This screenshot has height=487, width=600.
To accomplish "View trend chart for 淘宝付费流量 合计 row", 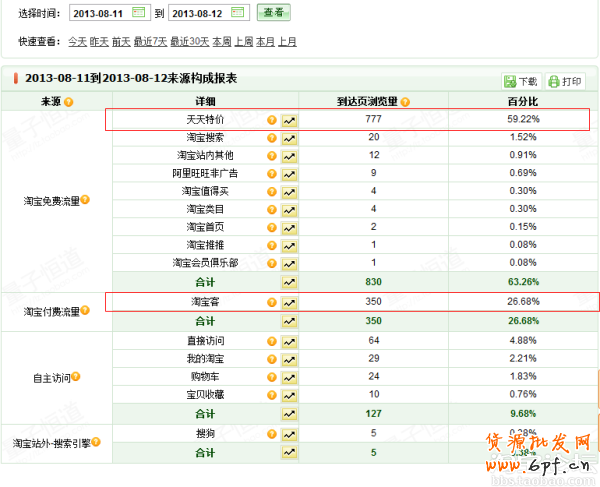I will coord(289,321).
